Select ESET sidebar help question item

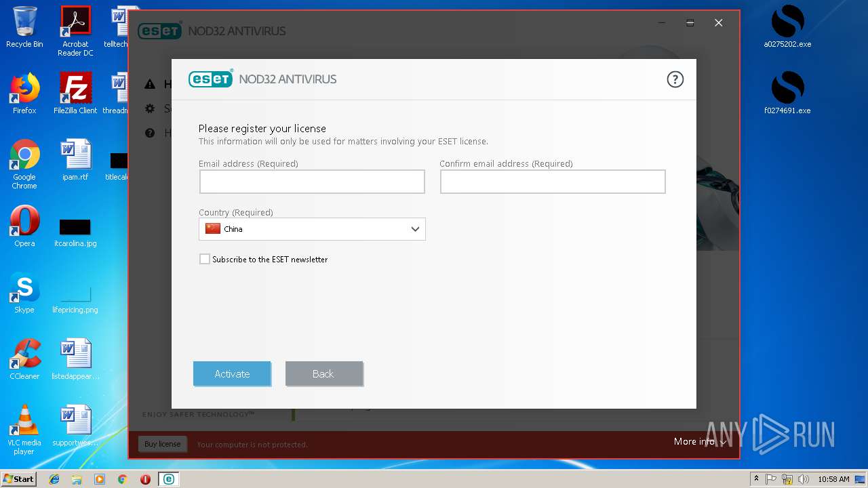point(150,133)
